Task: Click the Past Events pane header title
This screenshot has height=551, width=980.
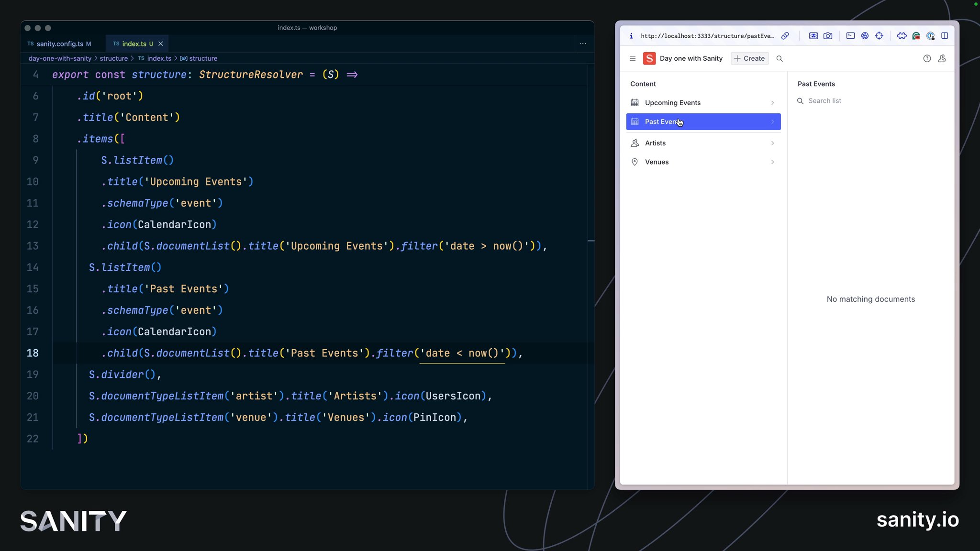Action: pyautogui.click(x=816, y=84)
